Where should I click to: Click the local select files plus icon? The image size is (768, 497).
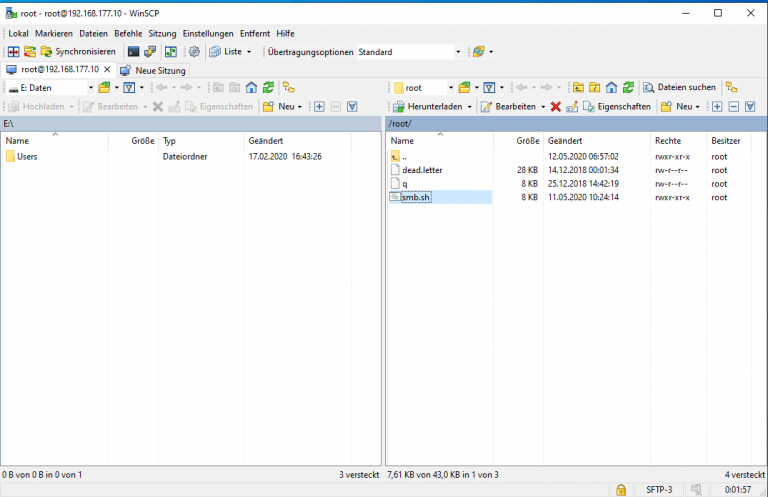[319, 106]
